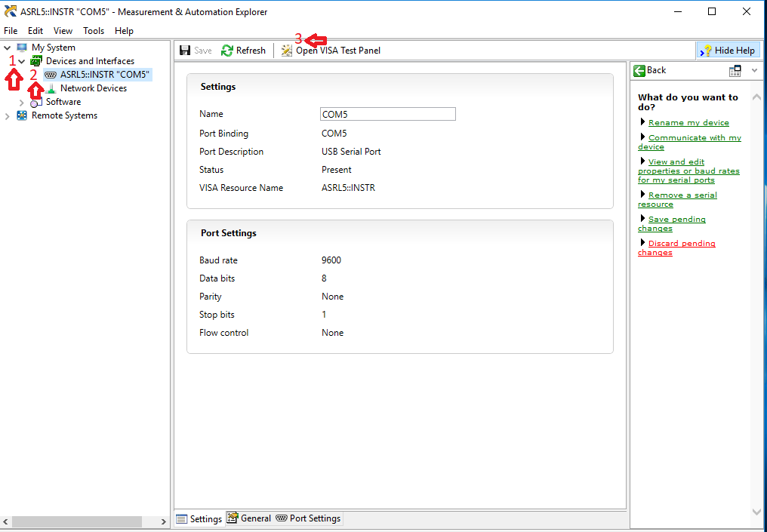Screen dimensions: 767x532
Task: Click the tree scrollbar left arrow
Action: click(5, 521)
